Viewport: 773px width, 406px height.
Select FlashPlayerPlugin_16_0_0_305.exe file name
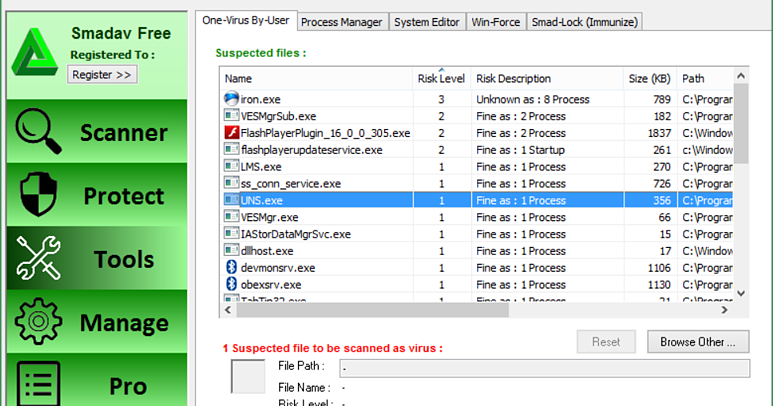[325, 133]
